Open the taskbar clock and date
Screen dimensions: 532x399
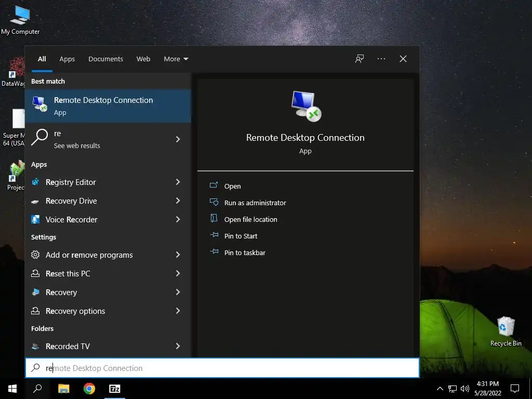tap(487, 389)
